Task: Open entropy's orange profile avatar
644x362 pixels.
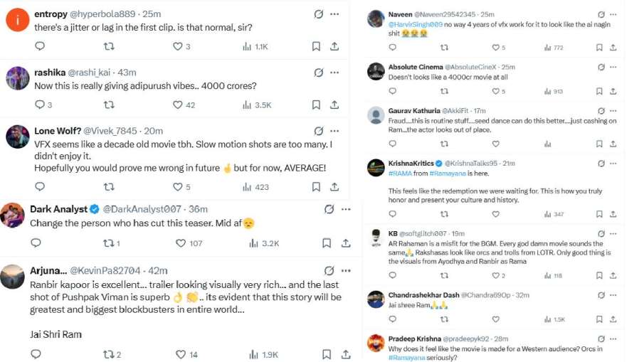Action: click(16, 20)
